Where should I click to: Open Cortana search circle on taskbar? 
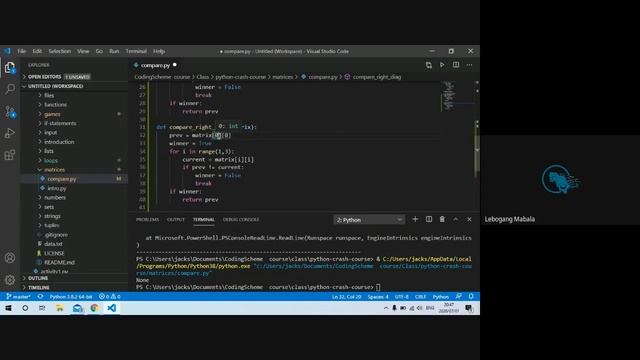pyautogui.click(x=25, y=308)
